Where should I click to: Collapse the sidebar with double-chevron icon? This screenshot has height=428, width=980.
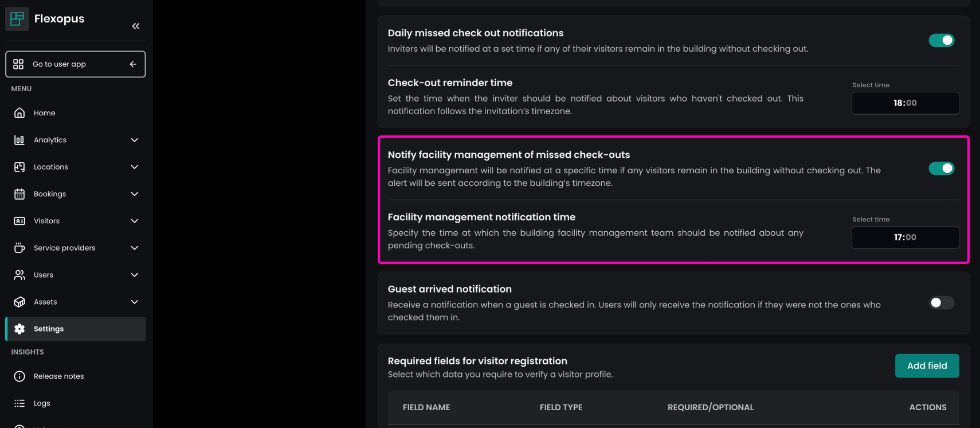tap(136, 26)
